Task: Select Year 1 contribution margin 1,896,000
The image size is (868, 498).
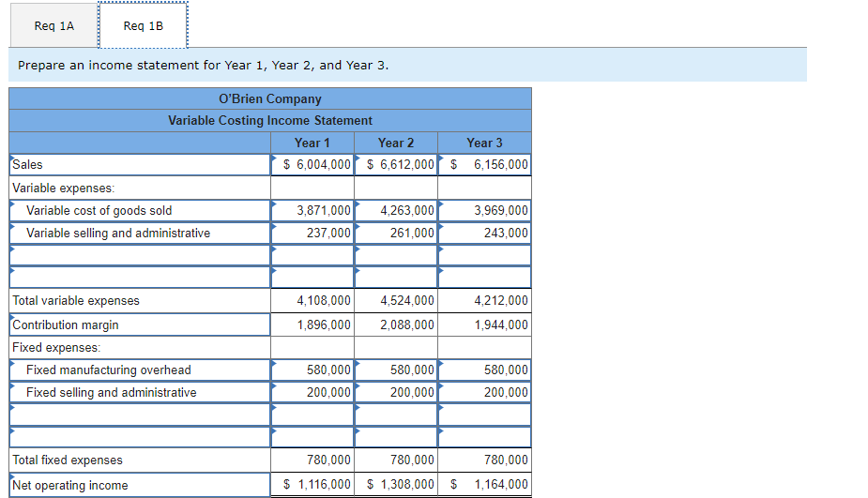Action: [x=312, y=324]
